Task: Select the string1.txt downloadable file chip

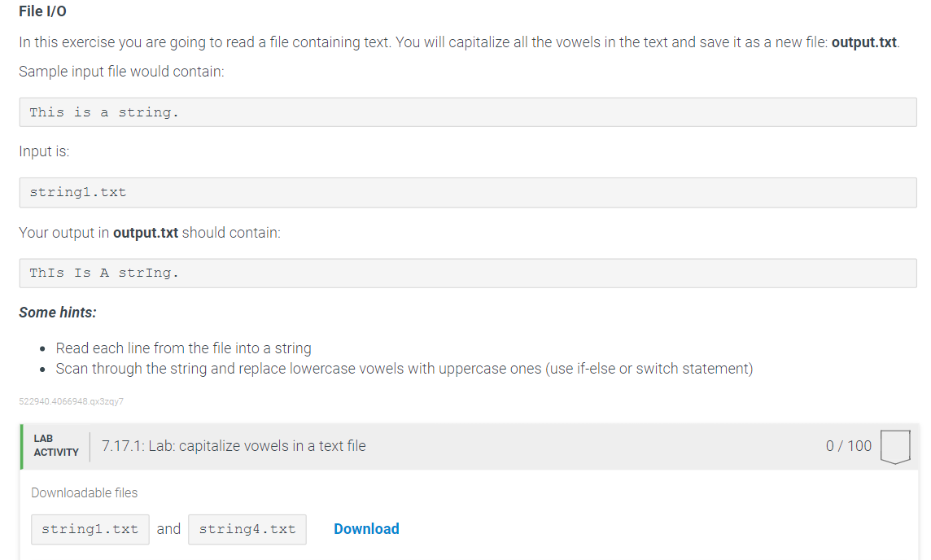Action: click(90, 529)
